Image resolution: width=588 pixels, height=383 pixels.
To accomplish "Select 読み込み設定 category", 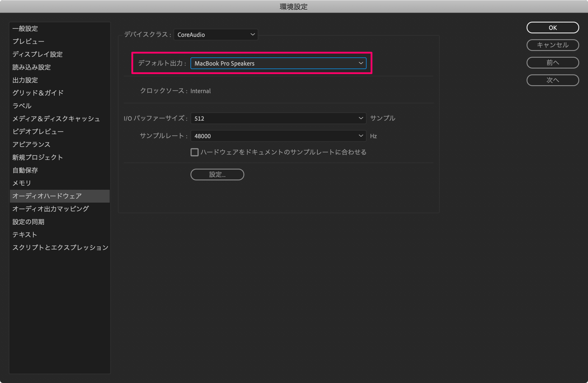I will pos(60,67).
